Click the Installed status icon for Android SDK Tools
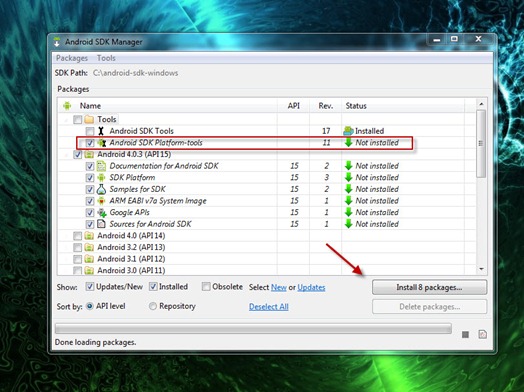Image resolution: width=524 pixels, height=392 pixels. click(x=349, y=131)
